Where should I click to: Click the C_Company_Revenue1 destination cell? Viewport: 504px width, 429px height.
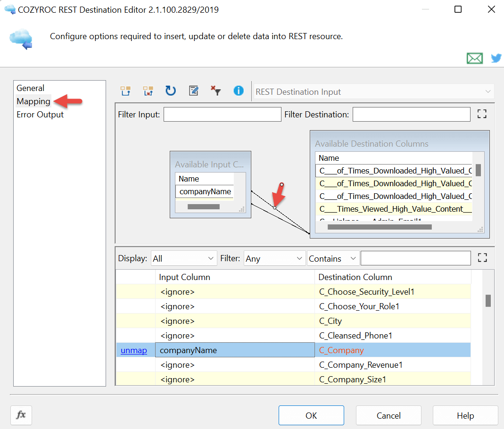point(393,365)
